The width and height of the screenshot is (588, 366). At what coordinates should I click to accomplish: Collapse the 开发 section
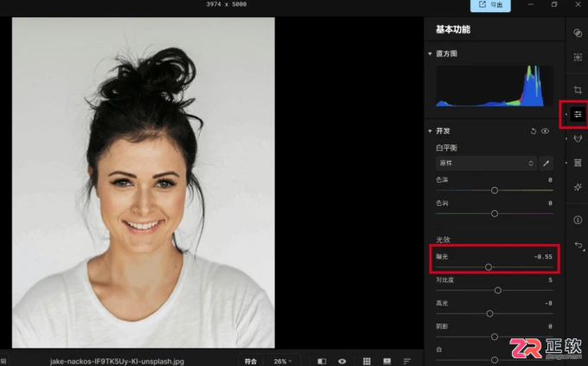tap(430, 131)
